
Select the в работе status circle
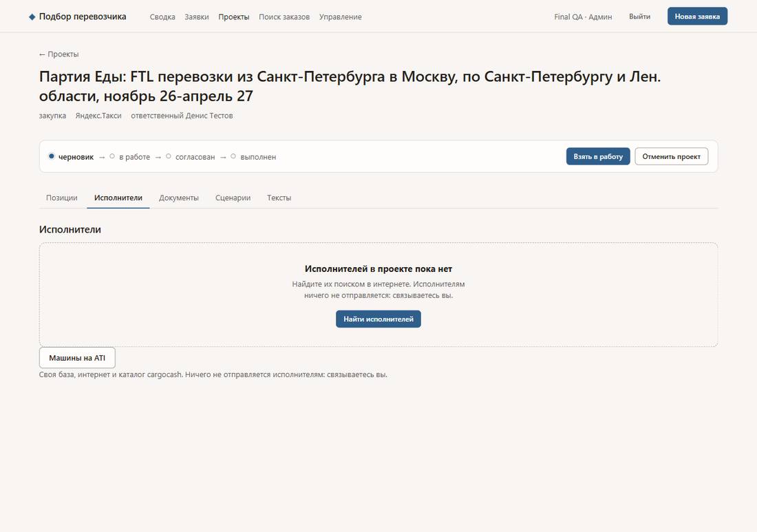[112, 156]
